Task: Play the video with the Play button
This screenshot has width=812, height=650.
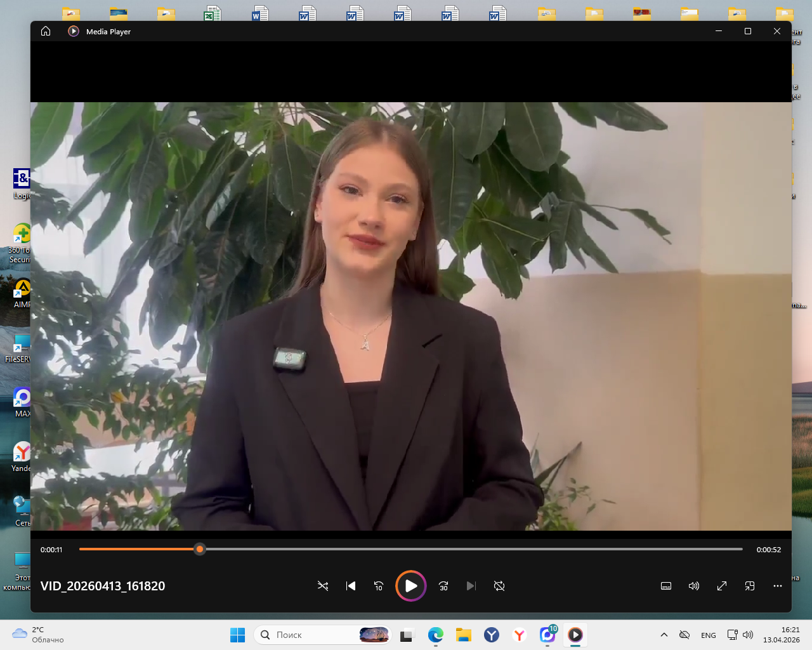Action: click(x=411, y=586)
